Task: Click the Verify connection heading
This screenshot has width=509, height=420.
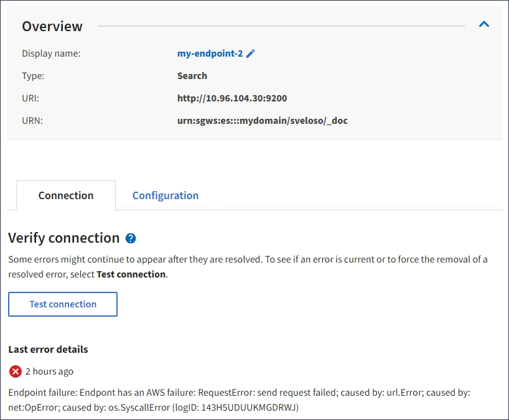Action: 63,238
